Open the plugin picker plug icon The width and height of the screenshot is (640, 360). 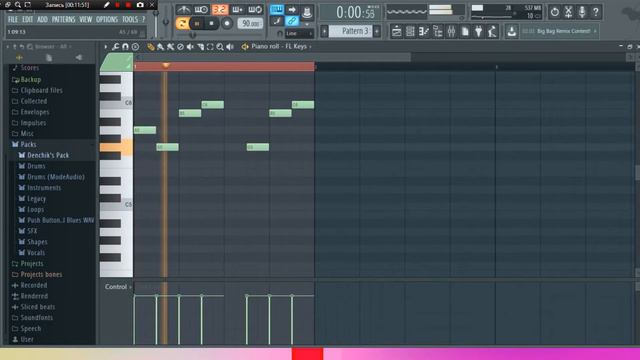click(478, 31)
